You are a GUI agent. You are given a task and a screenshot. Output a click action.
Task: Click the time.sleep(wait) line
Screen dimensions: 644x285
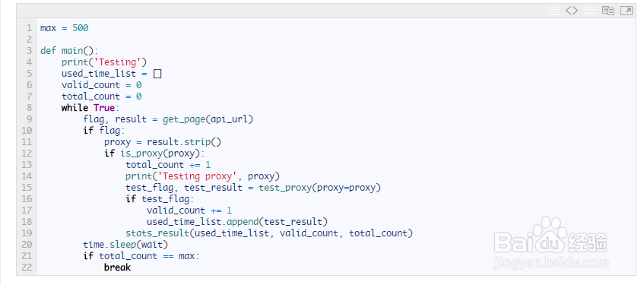(125, 245)
